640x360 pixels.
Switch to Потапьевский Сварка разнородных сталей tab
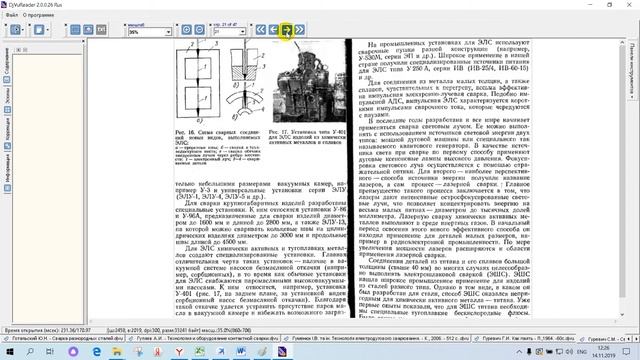tap(63, 339)
